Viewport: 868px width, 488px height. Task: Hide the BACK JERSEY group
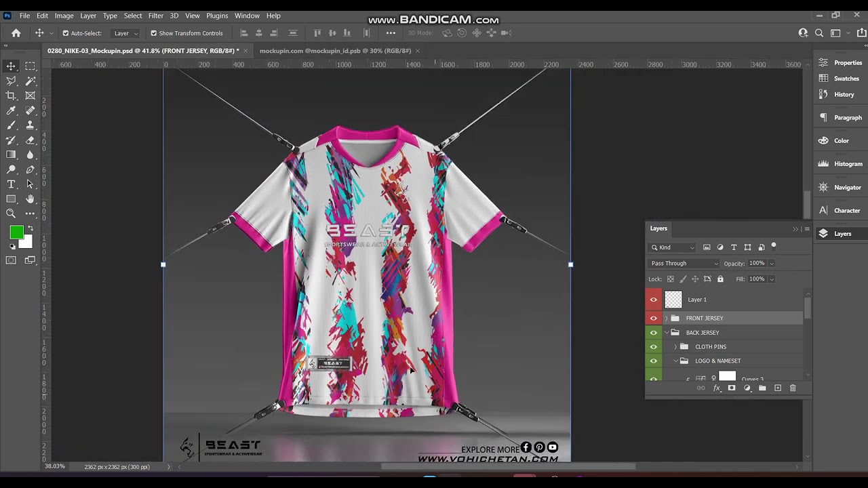coord(654,333)
